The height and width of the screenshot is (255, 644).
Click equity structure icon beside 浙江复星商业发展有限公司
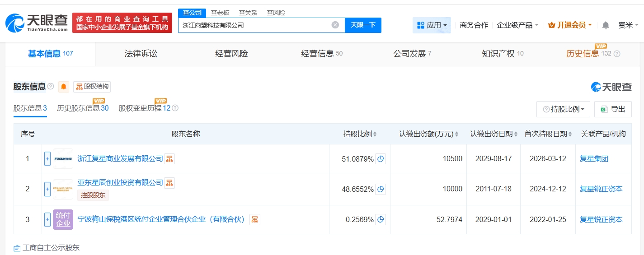[169, 159]
